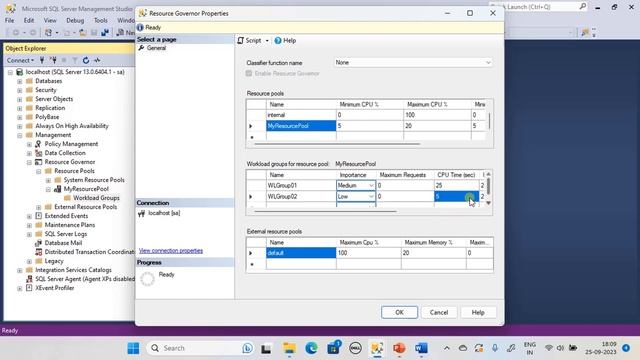The image size is (640, 360).
Task: Click the resource pools horizontal scrollbar
Action: (337, 144)
